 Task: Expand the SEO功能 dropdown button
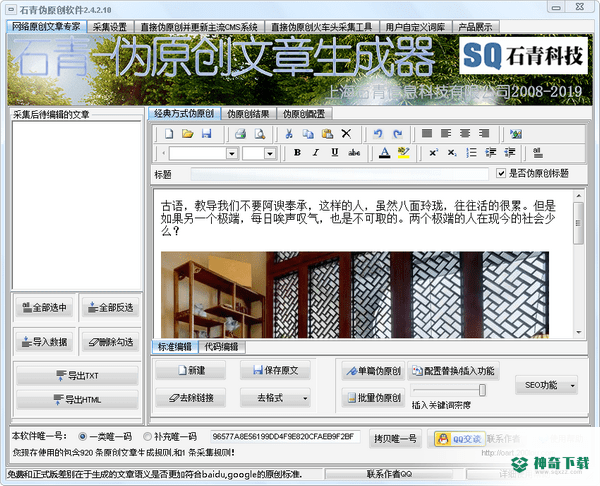[x=572, y=385]
